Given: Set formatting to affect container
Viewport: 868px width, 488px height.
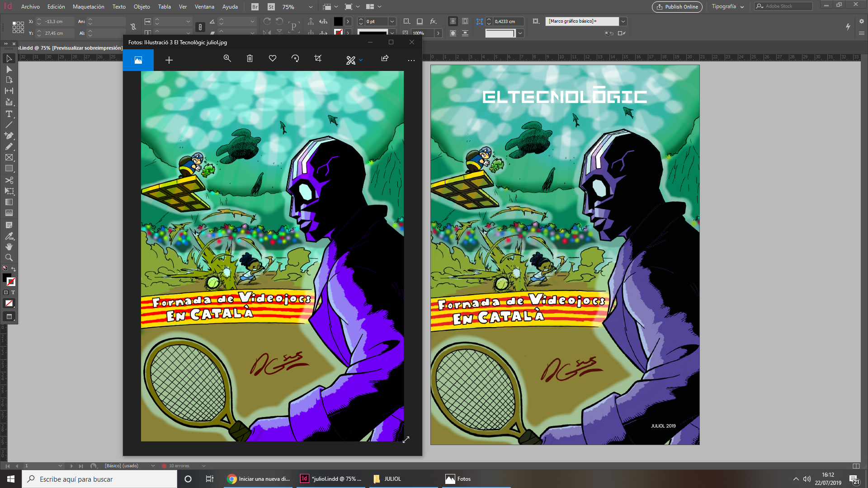Looking at the screenshot, I should [x=6, y=293].
